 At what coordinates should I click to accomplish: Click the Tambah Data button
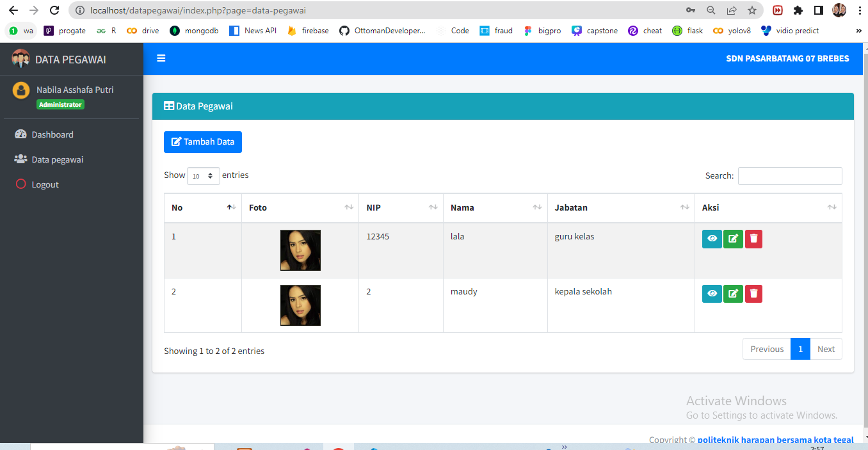202,141
